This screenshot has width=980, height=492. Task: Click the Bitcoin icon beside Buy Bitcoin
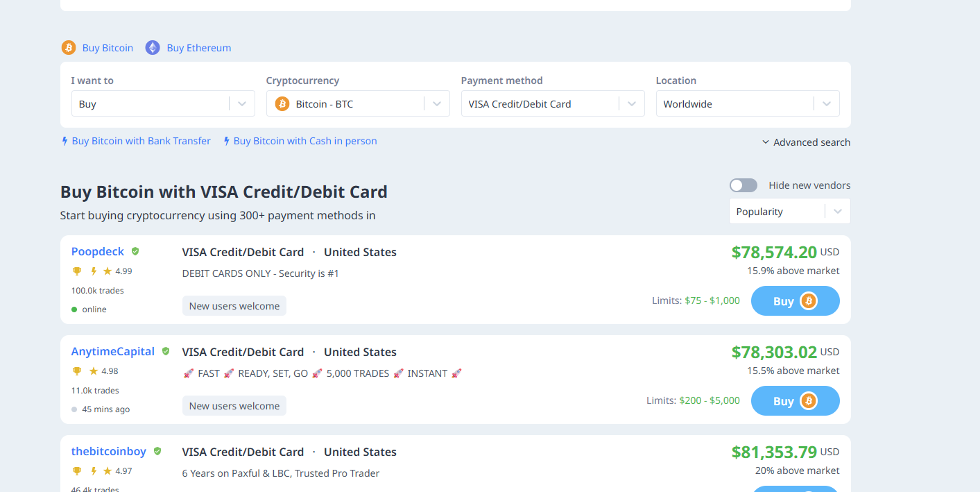68,48
